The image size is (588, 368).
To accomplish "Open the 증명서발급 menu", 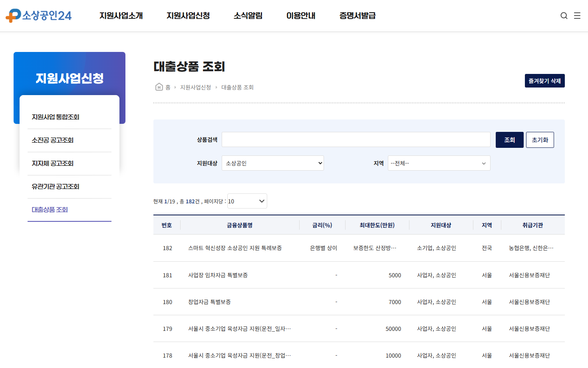I will (357, 16).
